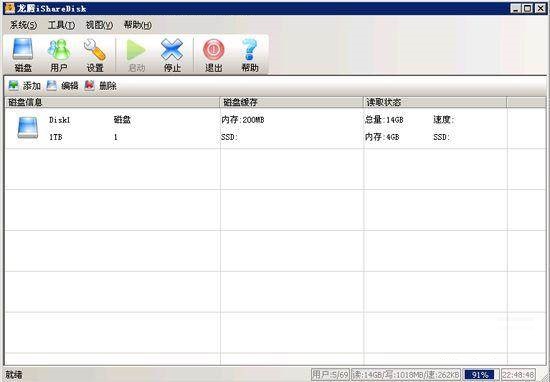The image size is (550, 382).
Task: Click the 1TB size text
Action: click(55, 137)
